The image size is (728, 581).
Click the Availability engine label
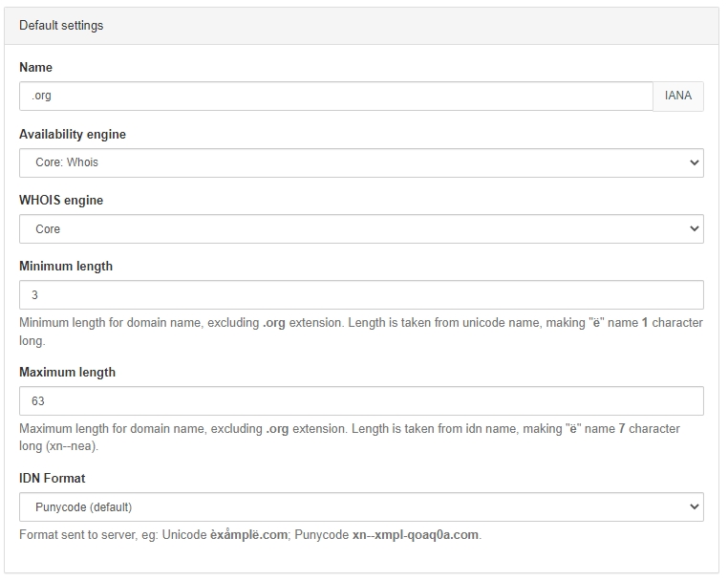coord(73,134)
